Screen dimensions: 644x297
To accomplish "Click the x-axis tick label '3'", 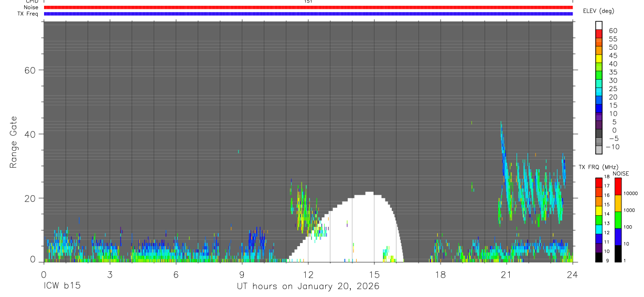I will coord(110,274).
